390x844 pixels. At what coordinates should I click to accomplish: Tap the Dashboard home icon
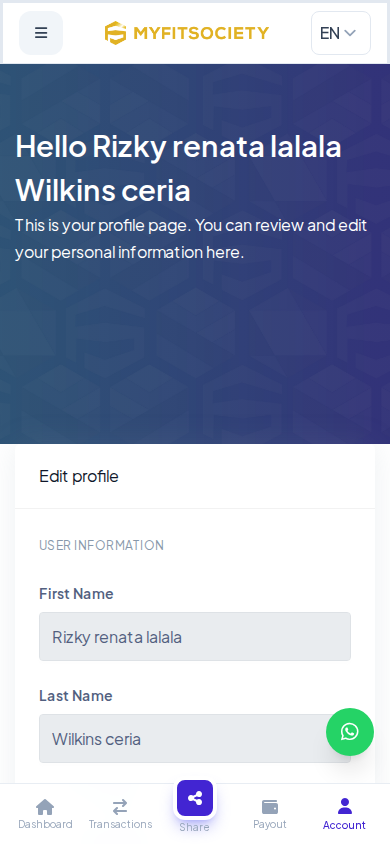pyautogui.click(x=45, y=807)
